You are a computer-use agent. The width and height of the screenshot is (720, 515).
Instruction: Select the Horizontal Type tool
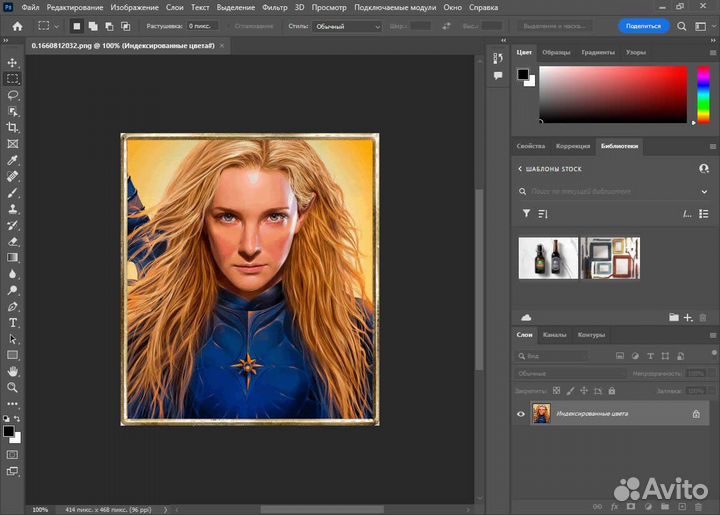pos(12,323)
